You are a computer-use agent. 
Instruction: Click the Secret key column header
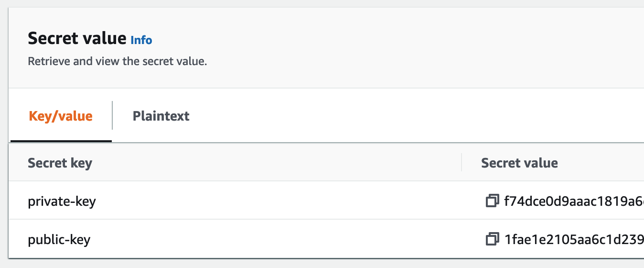[60, 163]
